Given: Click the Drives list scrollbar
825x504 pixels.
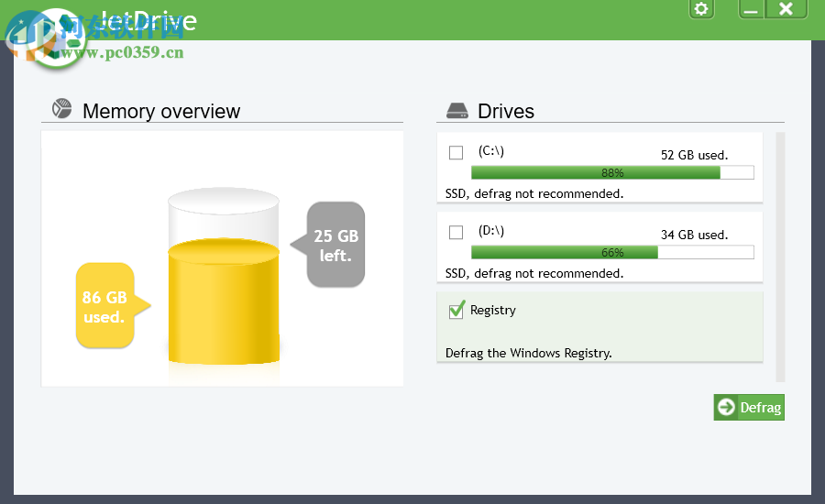Looking at the screenshot, I should pos(780,257).
